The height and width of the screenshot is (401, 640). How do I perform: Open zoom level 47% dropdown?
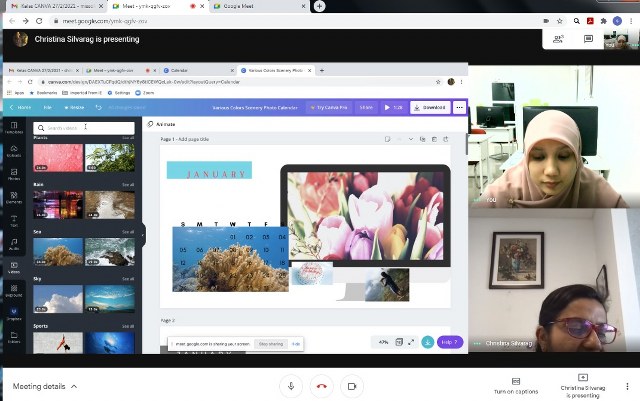point(383,342)
